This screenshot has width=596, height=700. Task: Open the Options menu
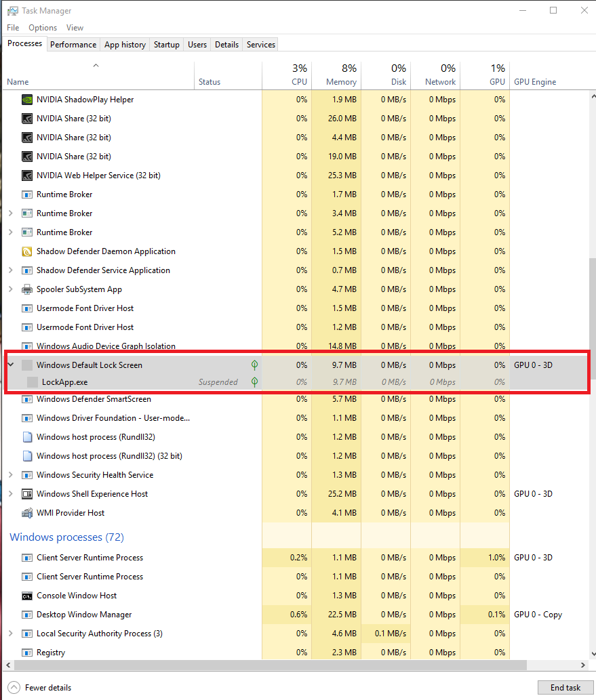click(43, 28)
